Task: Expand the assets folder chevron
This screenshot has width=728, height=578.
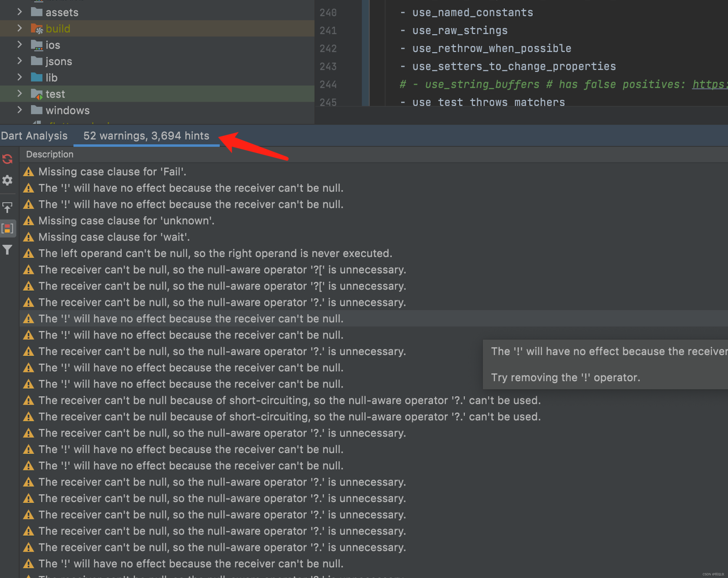Action: click(20, 12)
